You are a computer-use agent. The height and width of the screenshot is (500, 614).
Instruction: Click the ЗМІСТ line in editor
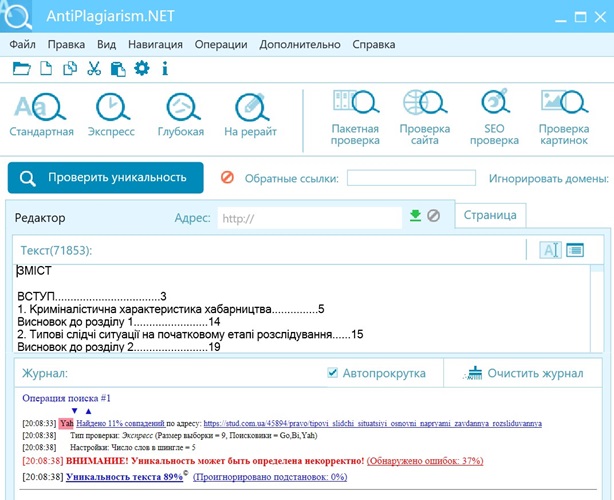click(x=34, y=271)
